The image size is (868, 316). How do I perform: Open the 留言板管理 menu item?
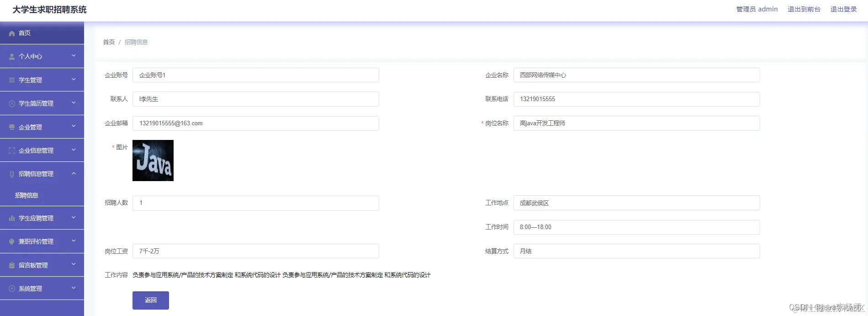[x=42, y=265]
